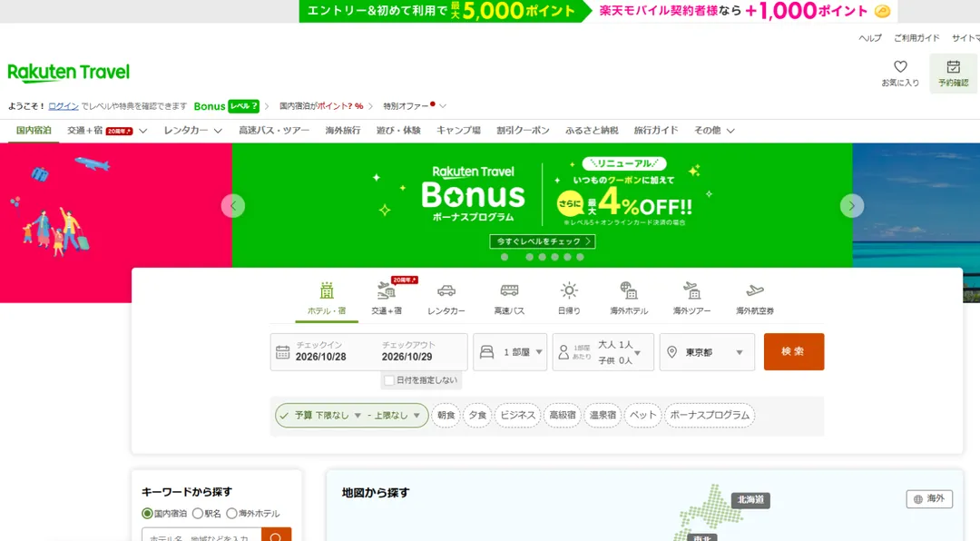This screenshot has height=541, width=980.
Task: Select the 海外ツアー overseas tour icon
Action: click(691, 290)
